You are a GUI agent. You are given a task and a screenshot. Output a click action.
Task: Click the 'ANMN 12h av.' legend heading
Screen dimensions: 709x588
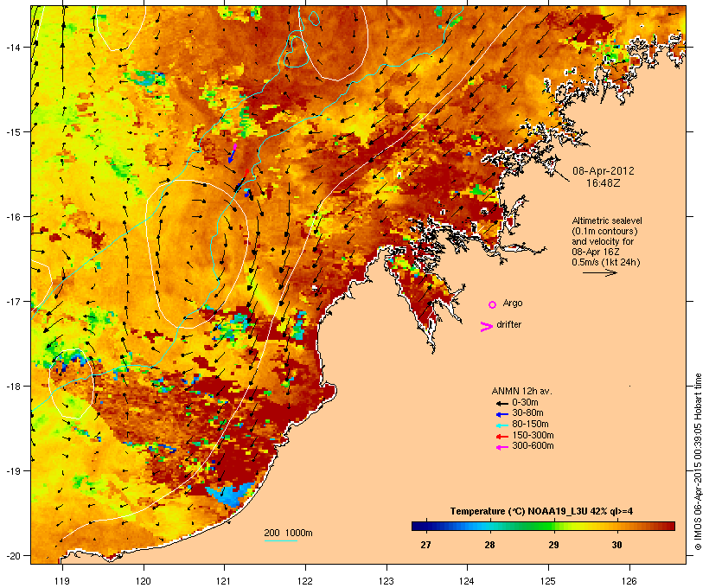521,391
